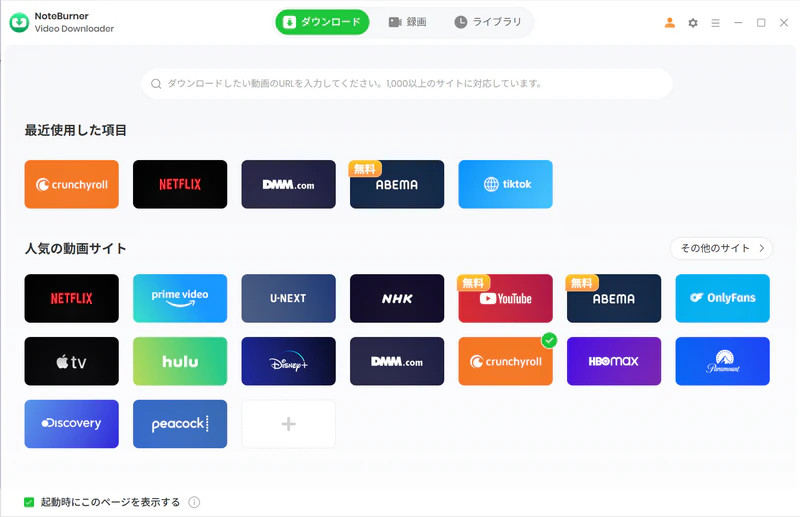Choose NETFLIX in the popular video sites grid
The image size is (800, 517).
point(71,298)
